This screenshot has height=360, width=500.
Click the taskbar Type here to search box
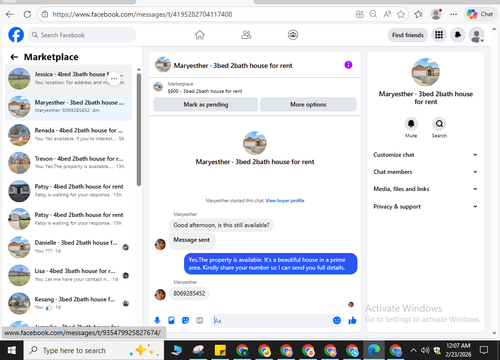coord(94,350)
